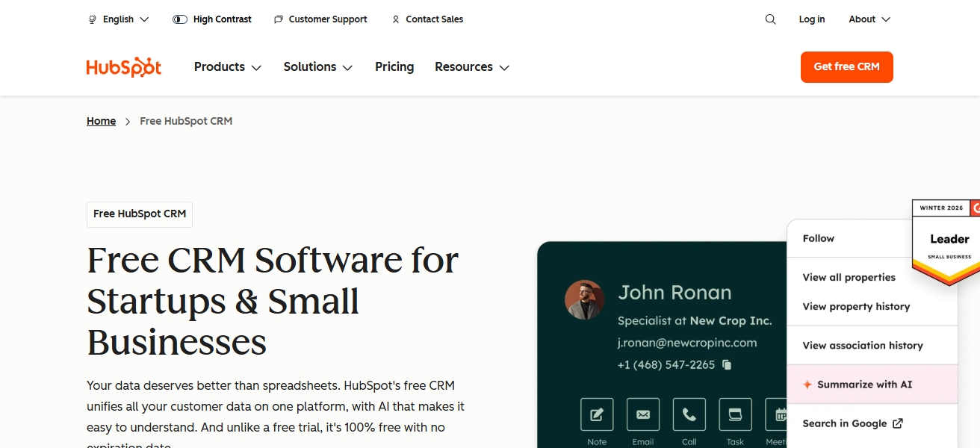Navigate to Home via the breadcrumb
Image resolution: width=980 pixels, height=448 pixels.
[101, 120]
